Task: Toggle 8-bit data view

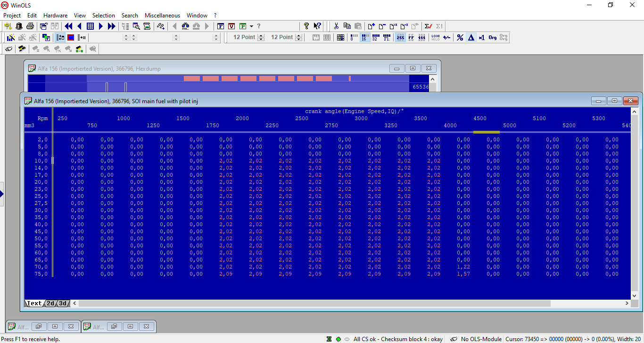Action: pos(354,38)
